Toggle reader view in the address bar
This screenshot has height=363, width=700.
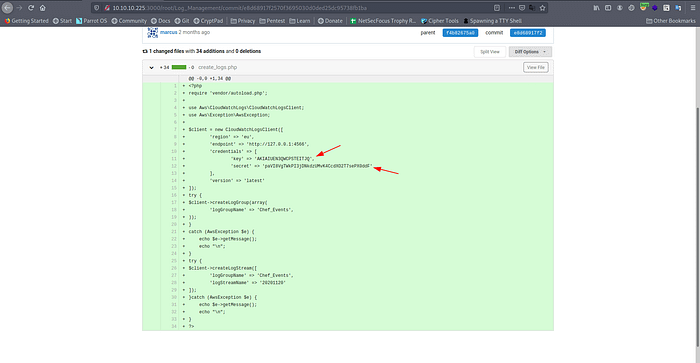497,8
